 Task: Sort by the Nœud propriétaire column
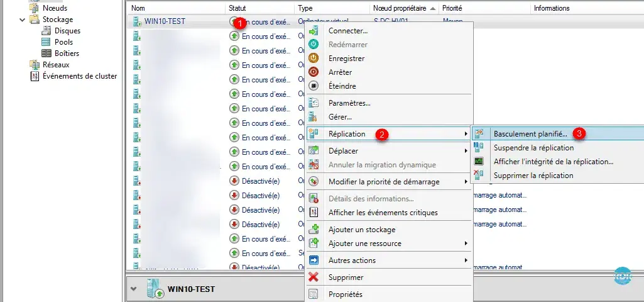[x=404, y=8]
